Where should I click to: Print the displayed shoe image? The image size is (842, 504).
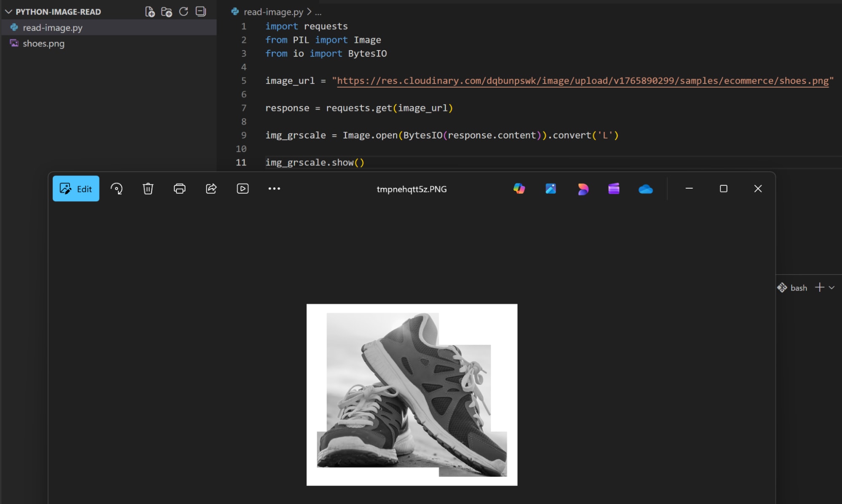point(179,189)
